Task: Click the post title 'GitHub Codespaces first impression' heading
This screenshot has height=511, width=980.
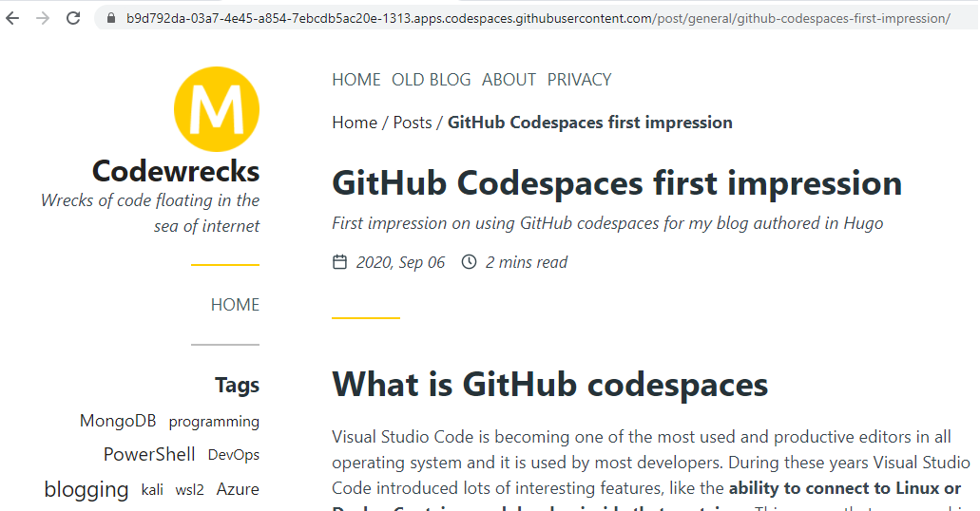Action: pyautogui.click(x=617, y=183)
